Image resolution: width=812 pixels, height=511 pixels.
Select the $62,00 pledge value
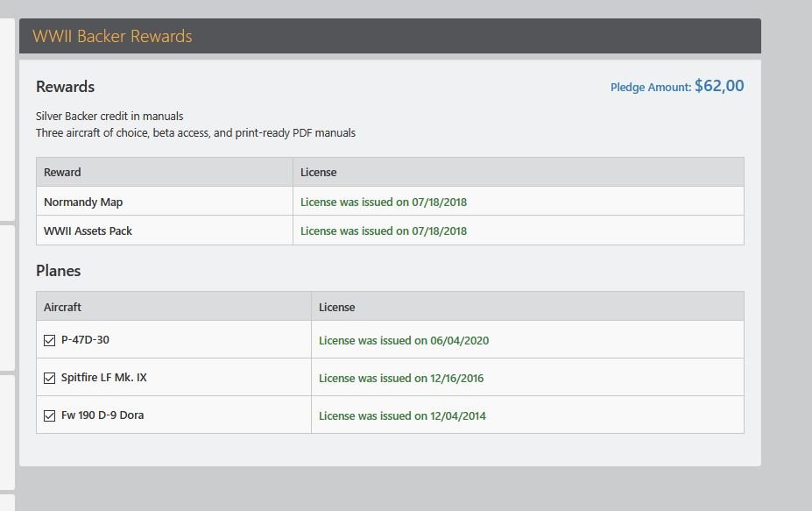[x=719, y=86]
